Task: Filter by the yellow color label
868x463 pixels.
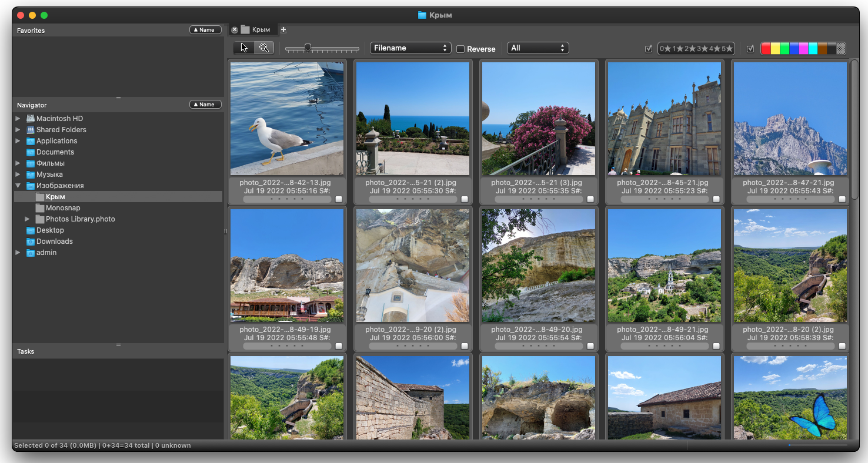Action: (x=775, y=49)
